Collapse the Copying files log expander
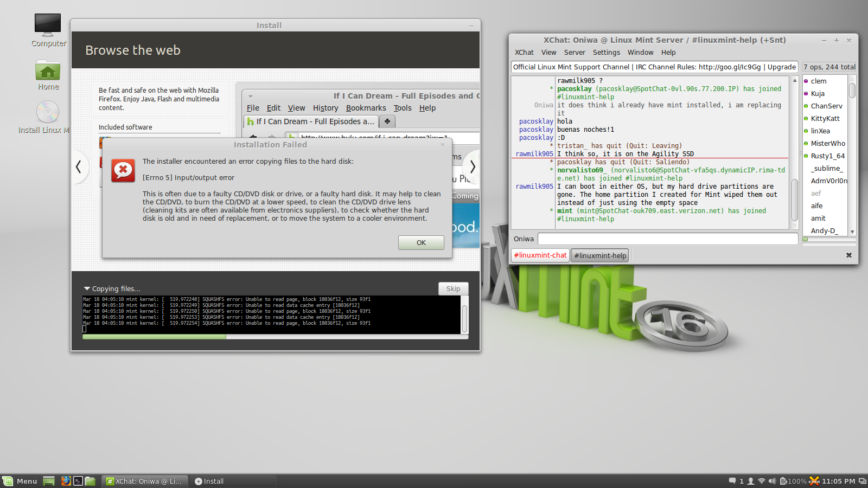Image resolution: width=868 pixels, height=488 pixels. point(87,288)
